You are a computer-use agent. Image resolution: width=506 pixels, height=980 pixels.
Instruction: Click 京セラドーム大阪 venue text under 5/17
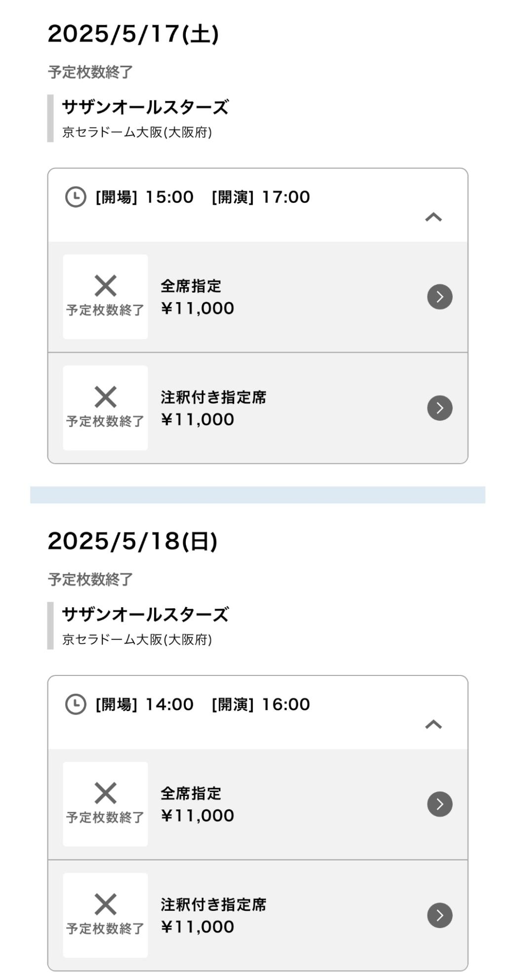(x=137, y=133)
